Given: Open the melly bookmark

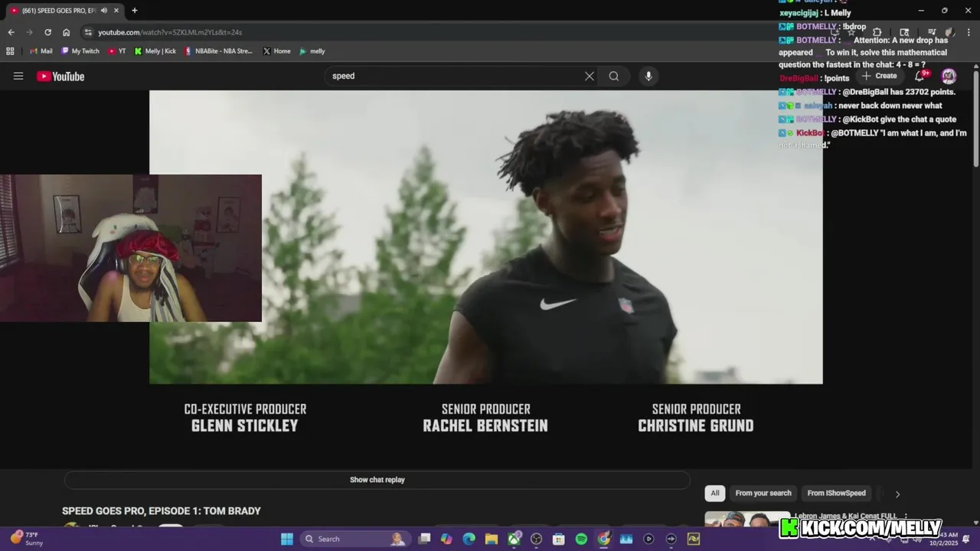Looking at the screenshot, I should point(312,51).
